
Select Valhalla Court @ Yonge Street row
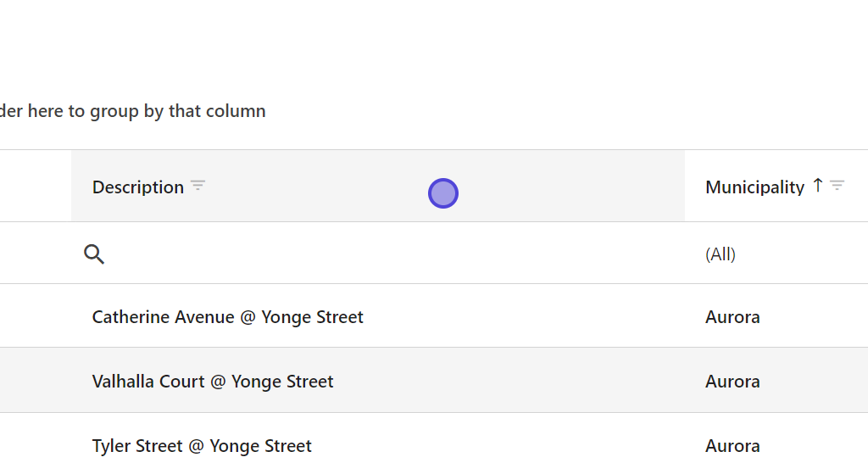[213, 382]
